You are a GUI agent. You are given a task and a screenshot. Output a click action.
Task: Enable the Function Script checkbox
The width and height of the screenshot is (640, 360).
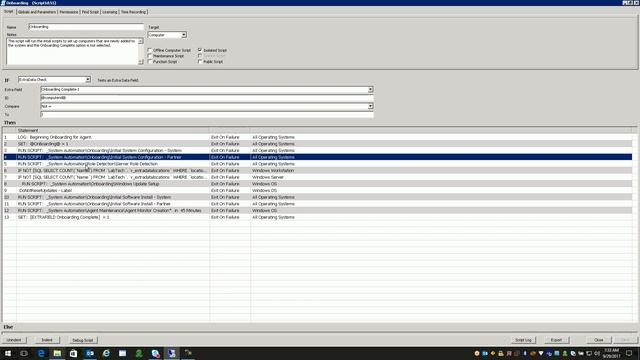tap(150, 61)
